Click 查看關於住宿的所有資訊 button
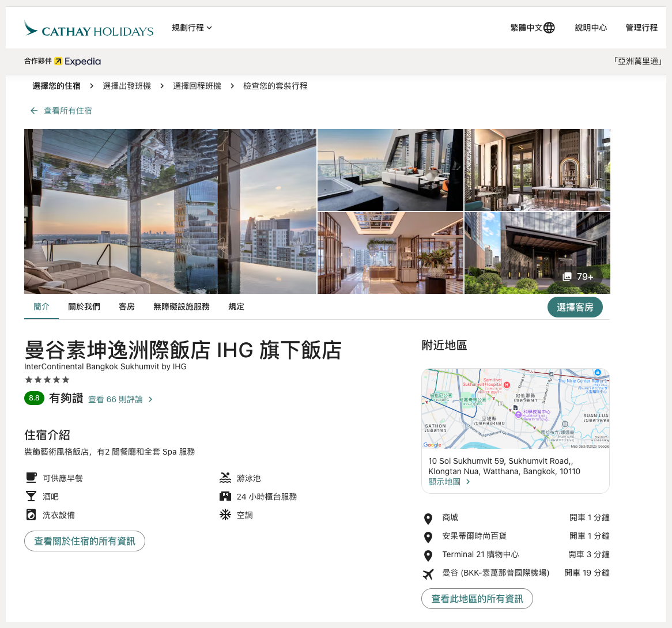Screen dimensions: 672x628 84,541
